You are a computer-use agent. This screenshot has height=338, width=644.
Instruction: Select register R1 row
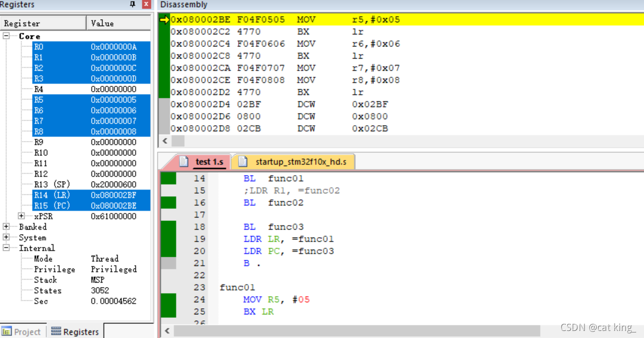click(91, 58)
